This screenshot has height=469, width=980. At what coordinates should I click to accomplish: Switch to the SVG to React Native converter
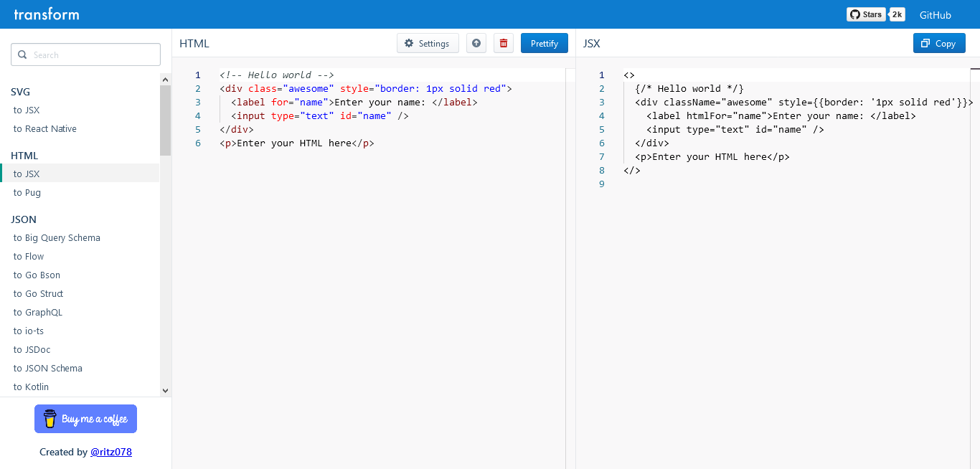pos(44,128)
